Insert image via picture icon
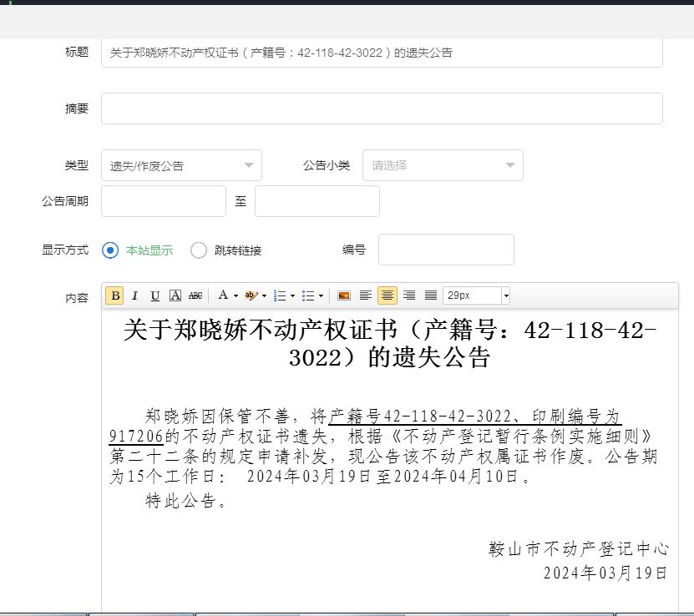The width and height of the screenshot is (694, 616). [x=344, y=295]
